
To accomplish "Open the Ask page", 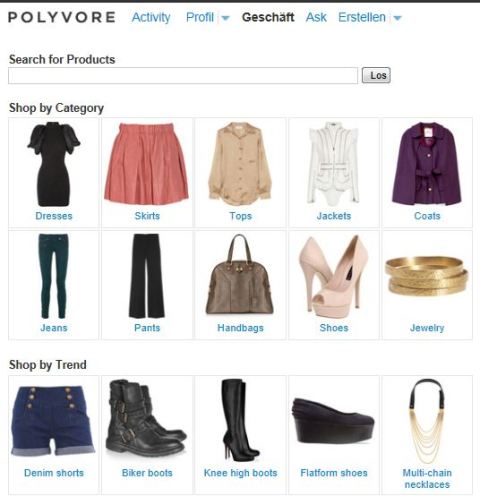I will point(316,17).
